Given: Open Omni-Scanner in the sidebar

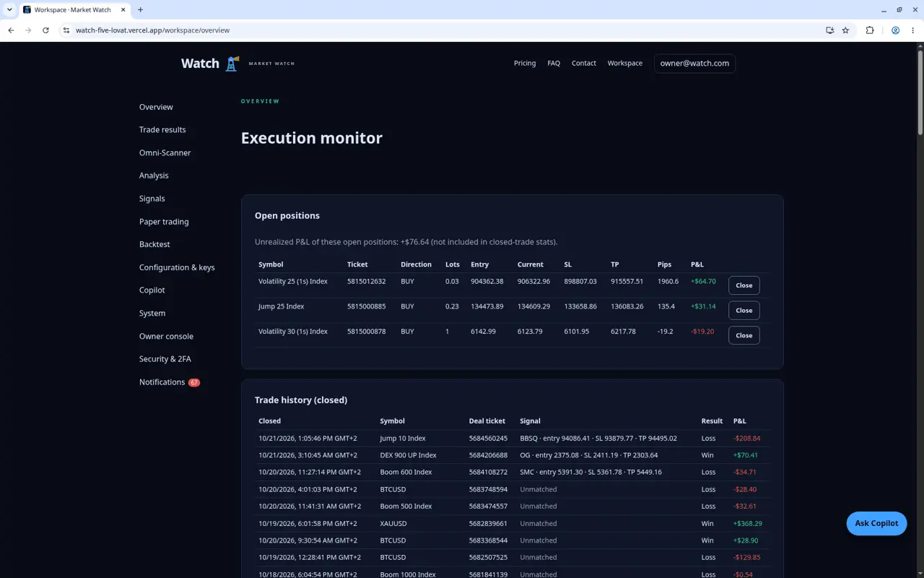Looking at the screenshot, I should [x=165, y=153].
